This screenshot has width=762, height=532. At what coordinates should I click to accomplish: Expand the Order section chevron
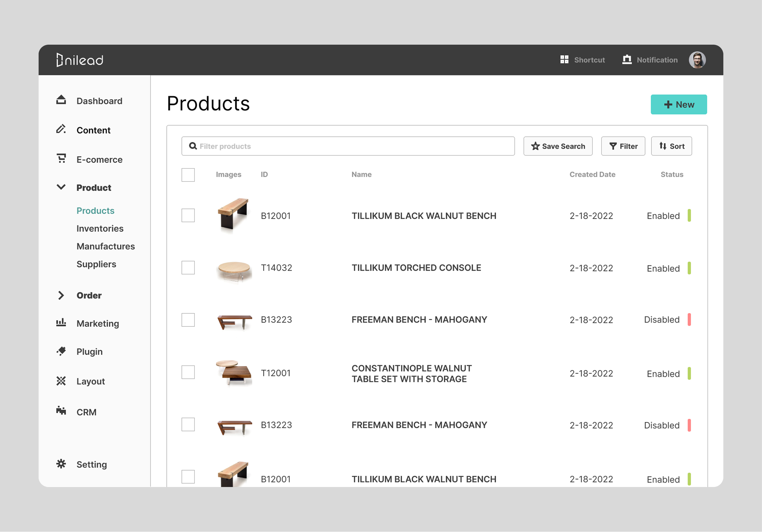61,295
